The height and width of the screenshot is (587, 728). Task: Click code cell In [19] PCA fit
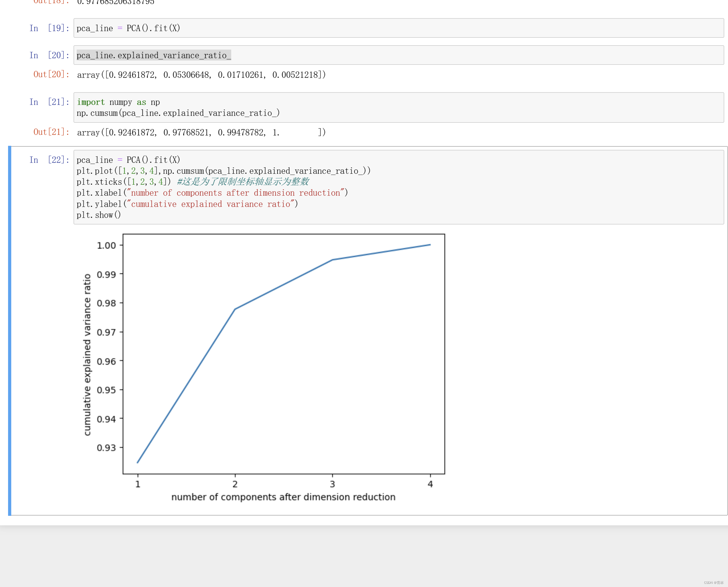coord(398,28)
